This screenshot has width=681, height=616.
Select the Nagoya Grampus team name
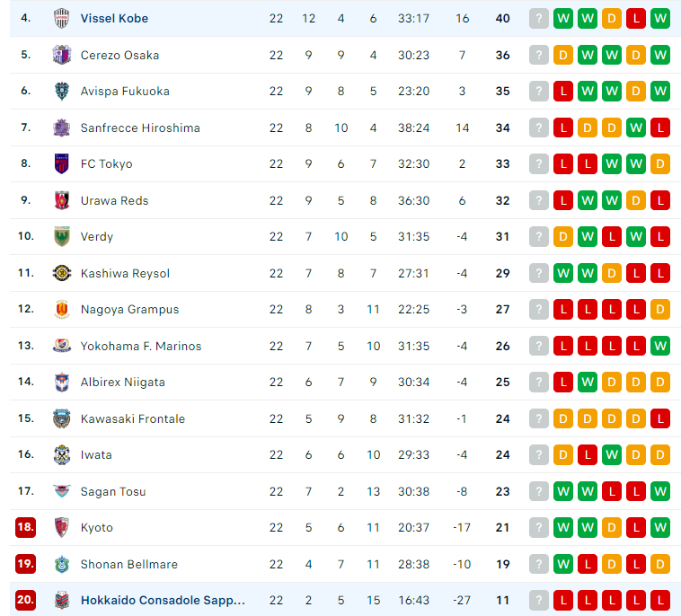click(130, 309)
